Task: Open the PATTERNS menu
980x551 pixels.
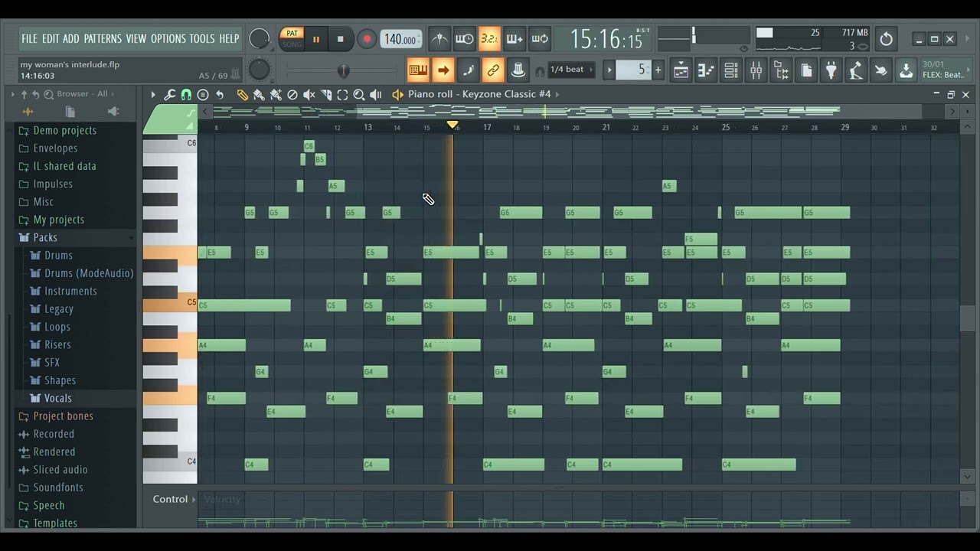Action: click(103, 38)
